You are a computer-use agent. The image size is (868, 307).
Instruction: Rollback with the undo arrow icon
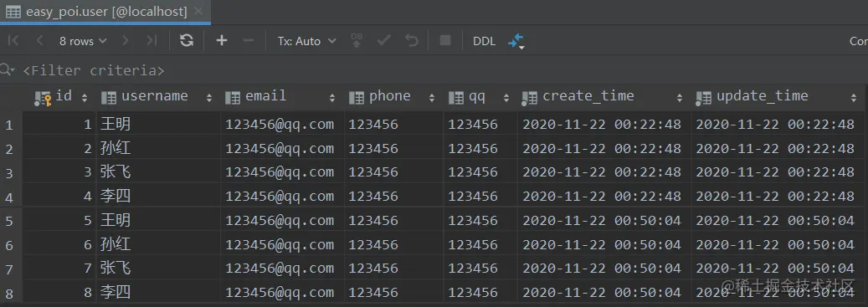point(411,40)
